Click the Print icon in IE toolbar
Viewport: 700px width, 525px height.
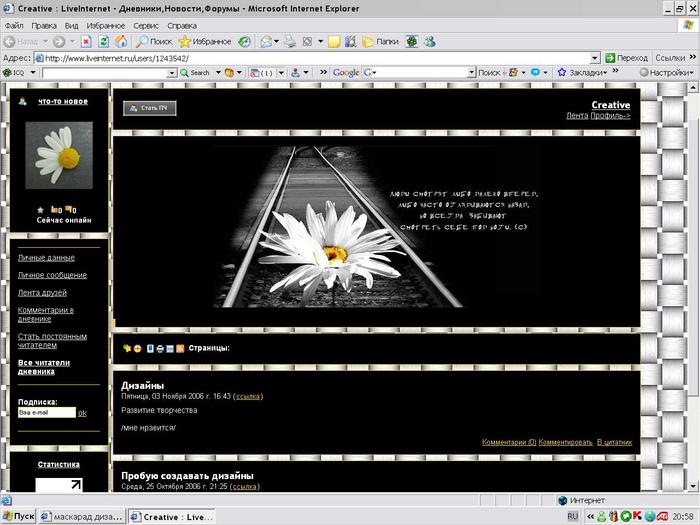point(289,42)
